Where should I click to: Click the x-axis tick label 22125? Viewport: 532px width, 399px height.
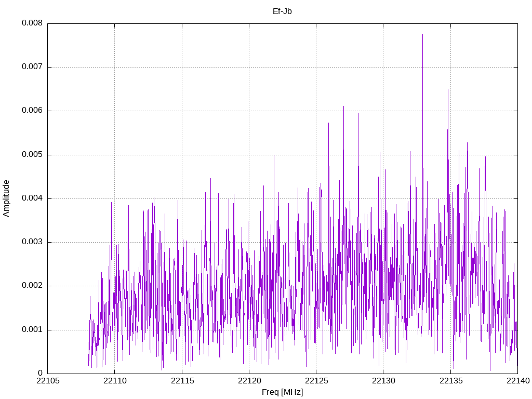(316, 381)
